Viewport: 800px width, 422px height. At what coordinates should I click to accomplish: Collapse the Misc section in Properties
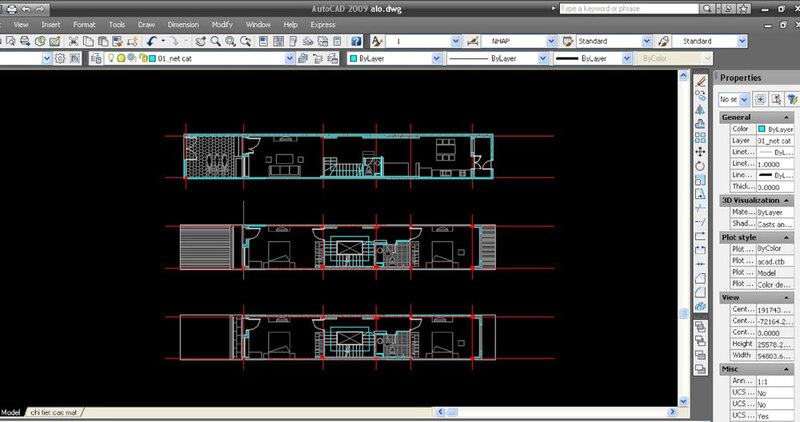[786, 369]
